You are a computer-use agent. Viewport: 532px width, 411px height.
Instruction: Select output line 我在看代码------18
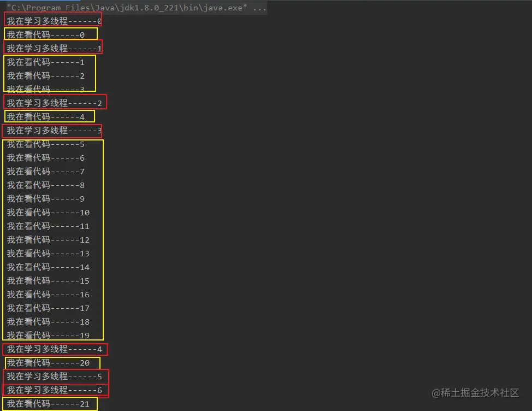pyautogui.click(x=48, y=322)
